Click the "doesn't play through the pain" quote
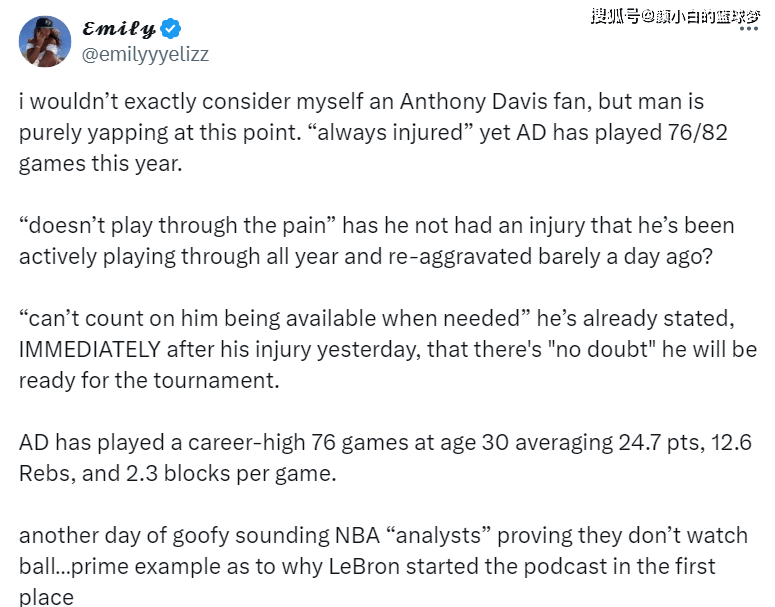 tap(178, 226)
